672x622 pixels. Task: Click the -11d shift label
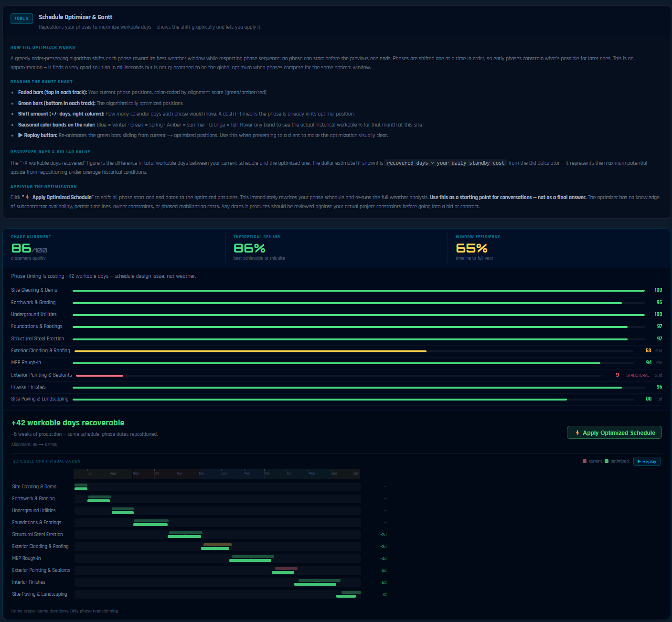[x=658, y=351]
